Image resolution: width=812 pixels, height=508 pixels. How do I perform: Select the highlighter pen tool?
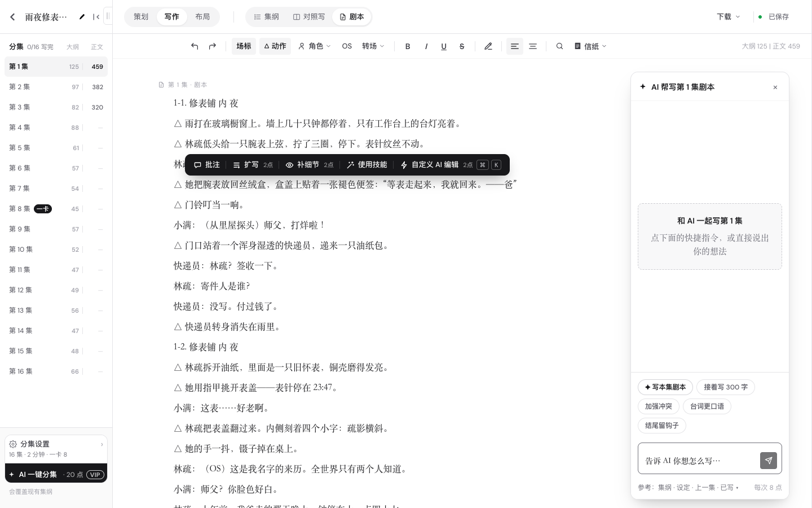pyautogui.click(x=488, y=46)
